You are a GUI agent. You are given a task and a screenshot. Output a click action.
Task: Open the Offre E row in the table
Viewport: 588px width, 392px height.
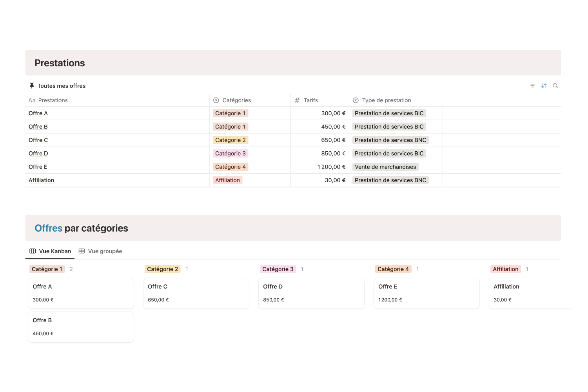click(38, 167)
